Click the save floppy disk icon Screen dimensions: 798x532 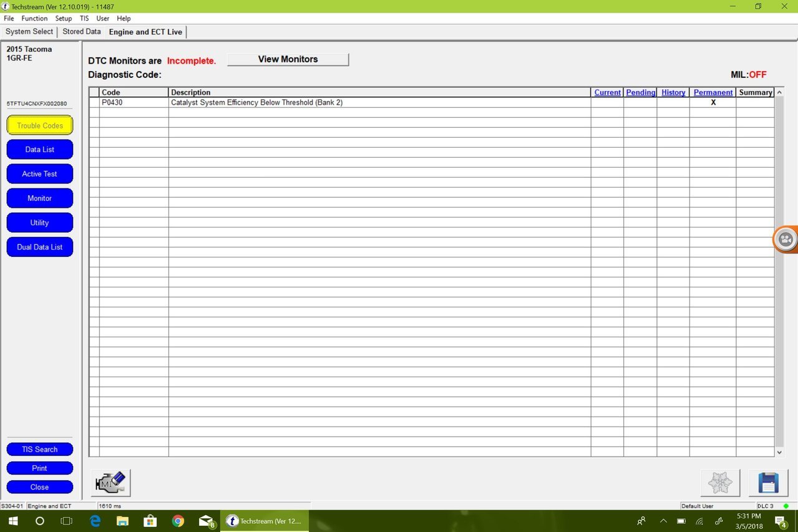point(768,483)
